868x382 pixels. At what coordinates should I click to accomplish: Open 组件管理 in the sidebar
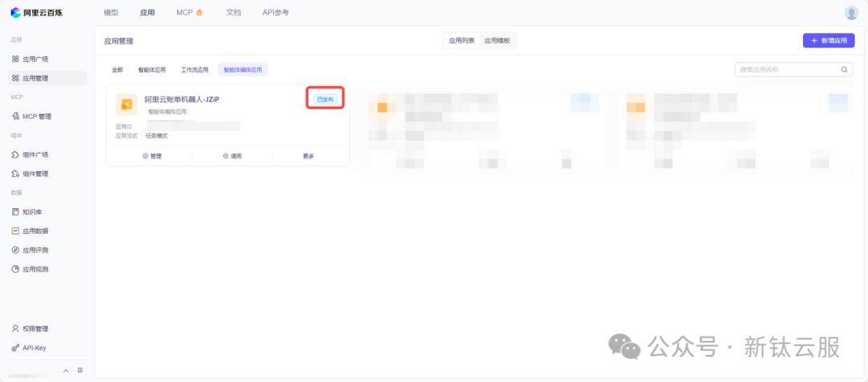click(x=47, y=174)
